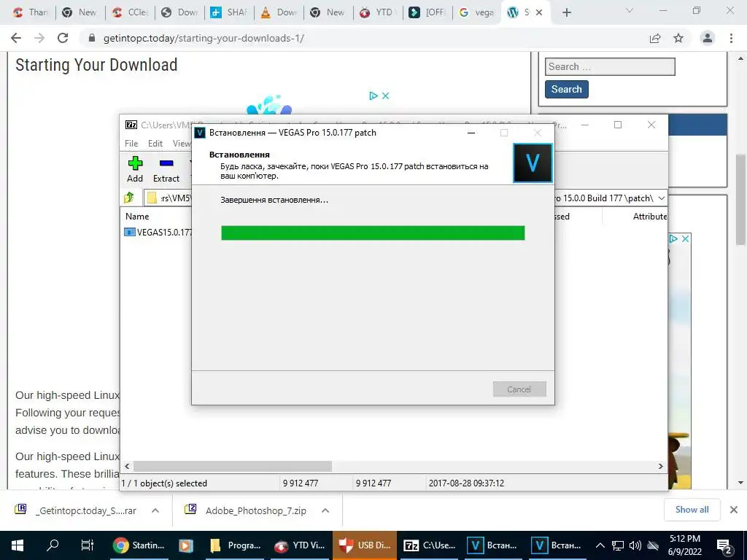This screenshot has height=560, width=747.
Task: Switch to Chrome on the taskbar
Action: pos(139,545)
